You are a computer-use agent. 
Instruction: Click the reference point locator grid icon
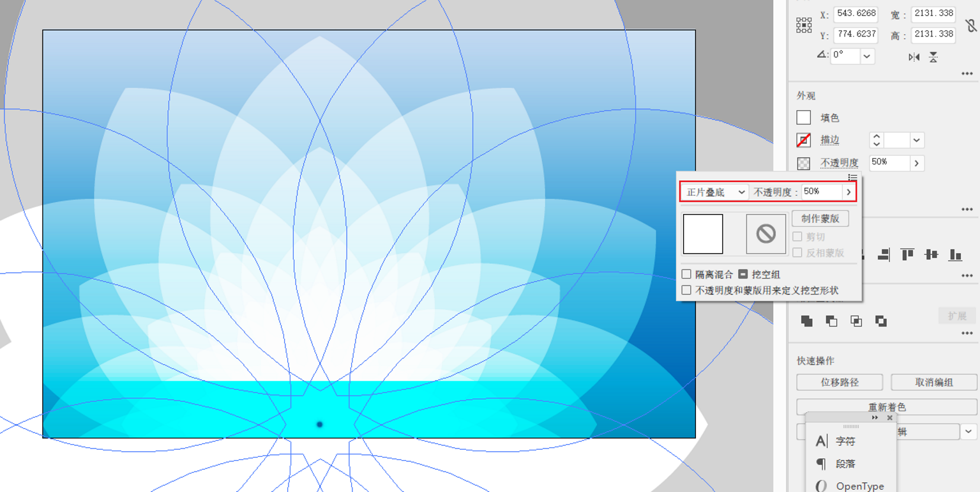(804, 25)
